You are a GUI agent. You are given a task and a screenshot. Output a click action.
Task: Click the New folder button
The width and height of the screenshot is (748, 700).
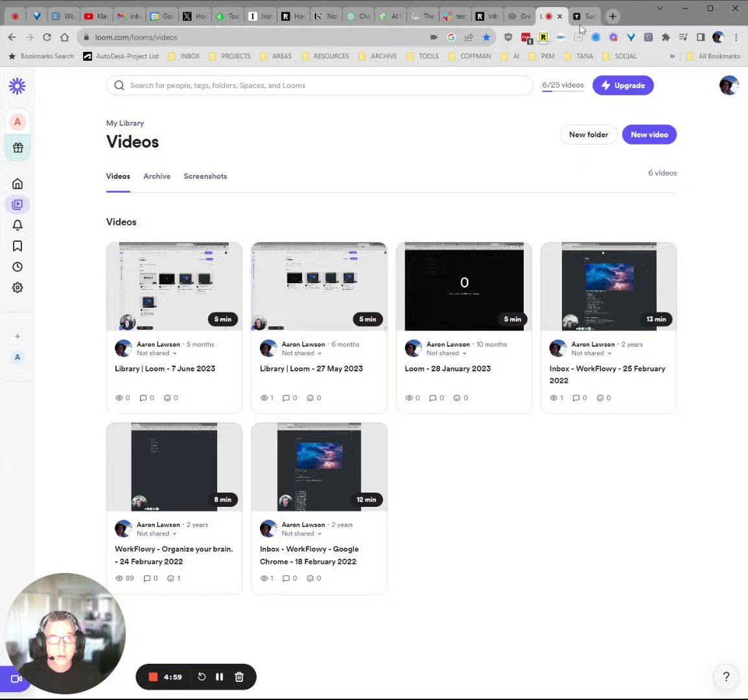pos(588,135)
